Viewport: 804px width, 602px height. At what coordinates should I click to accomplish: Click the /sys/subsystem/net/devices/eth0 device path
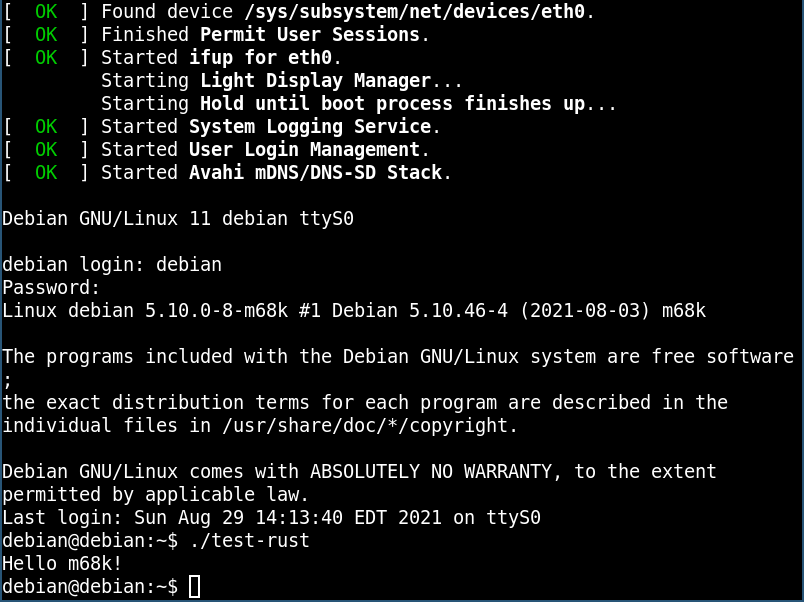click(x=415, y=11)
